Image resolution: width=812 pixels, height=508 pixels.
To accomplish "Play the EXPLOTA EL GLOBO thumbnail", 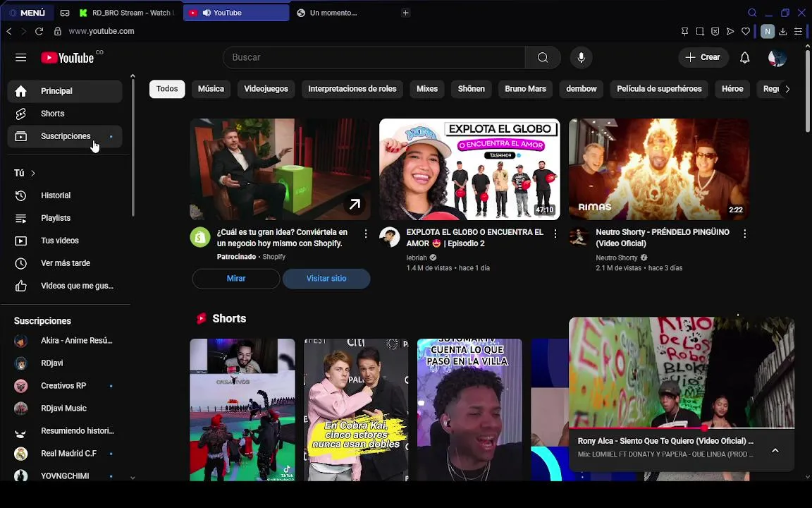I will point(469,169).
